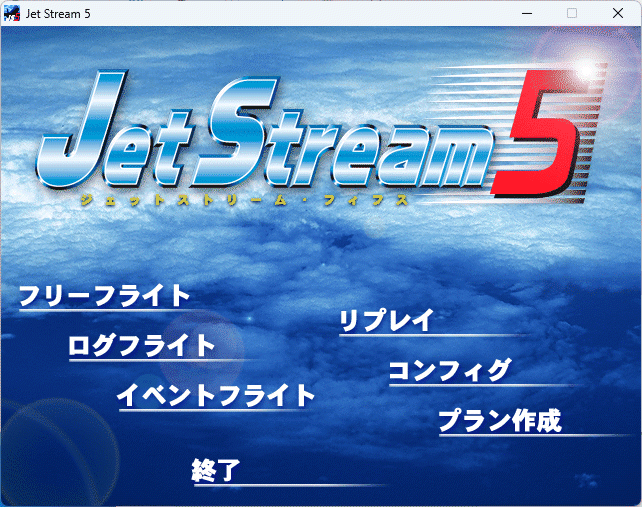The image size is (642, 507).
Task: Minimize the Jet Stream 5 window
Action: [x=527, y=14]
